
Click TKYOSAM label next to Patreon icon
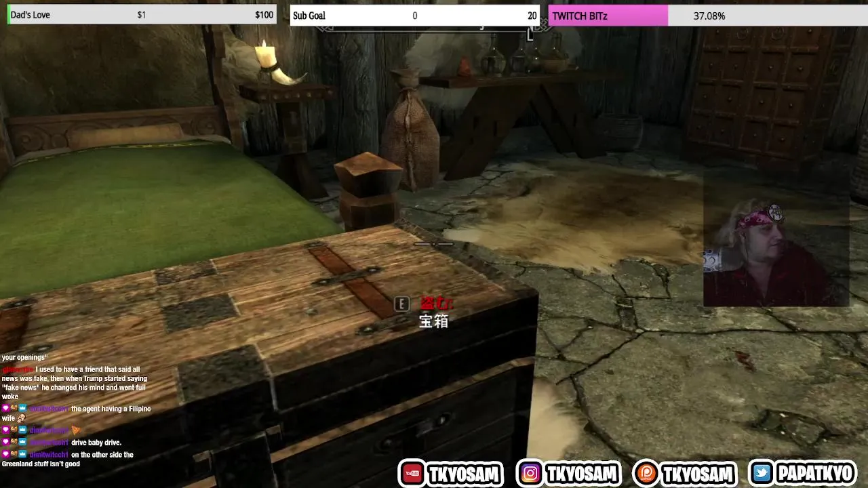(x=698, y=474)
